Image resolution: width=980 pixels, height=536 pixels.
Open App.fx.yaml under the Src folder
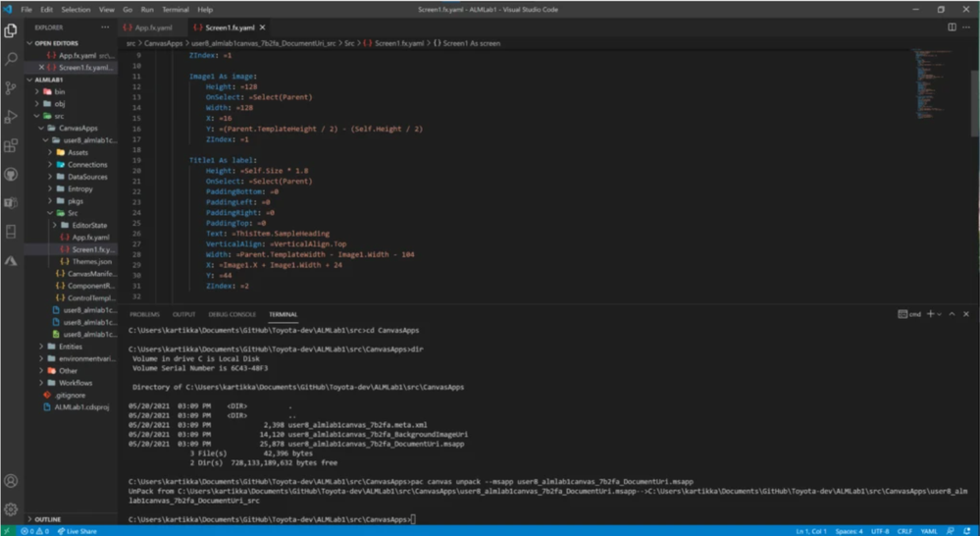[x=90, y=237]
